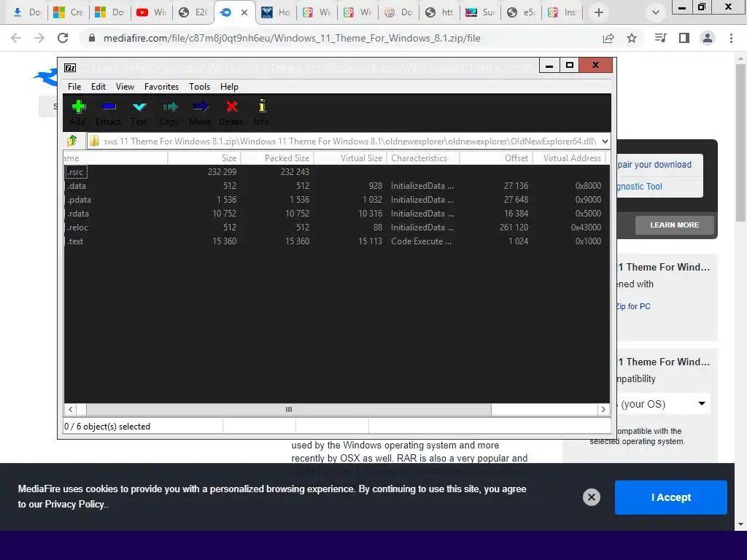Image resolution: width=747 pixels, height=560 pixels.
Task: Click the Diagnostic Tool link
Action: pos(639,186)
